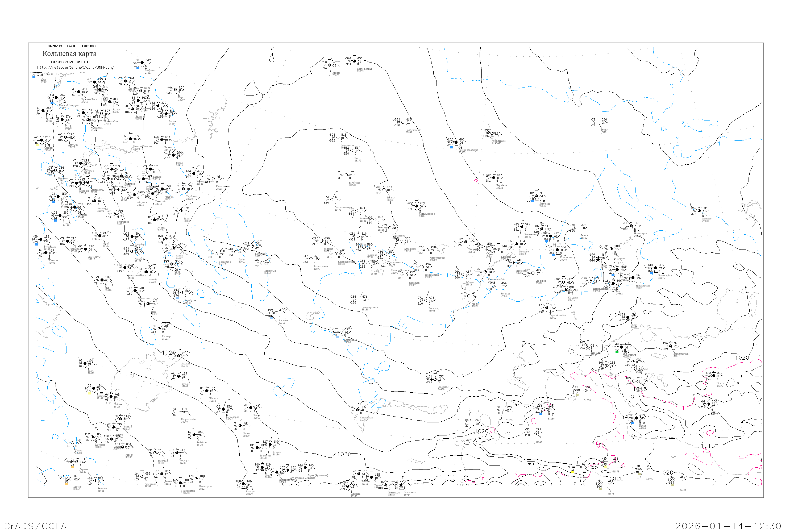Click the Ситкино station circle marker
Viewport: 798px width, 532px height.
click(x=699, y=211)
